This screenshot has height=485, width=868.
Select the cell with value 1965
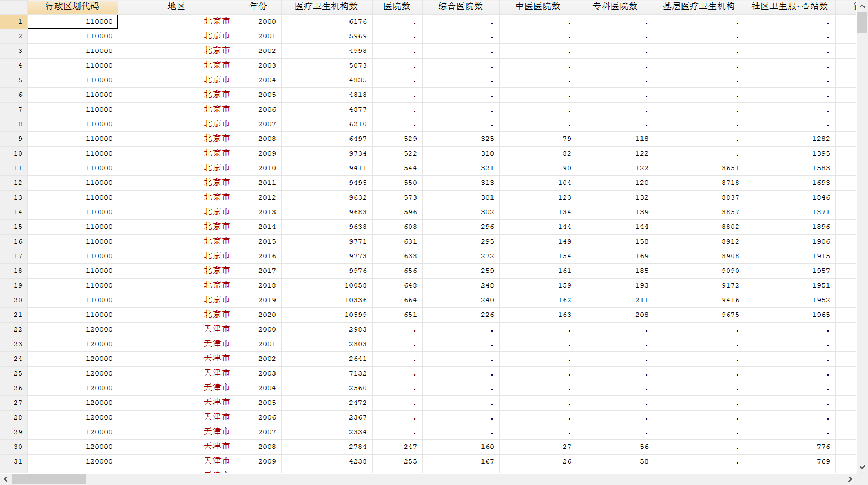point(790,315)
